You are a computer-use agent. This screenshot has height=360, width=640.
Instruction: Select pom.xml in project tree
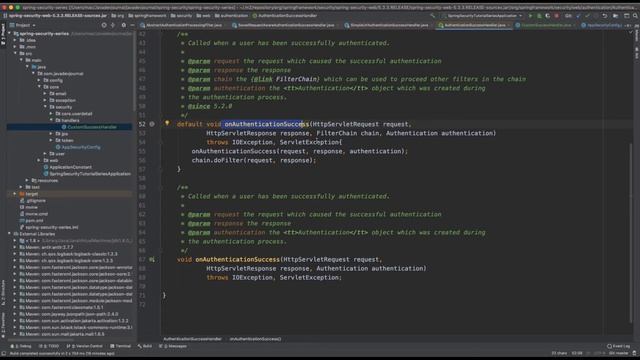[34, 220]
